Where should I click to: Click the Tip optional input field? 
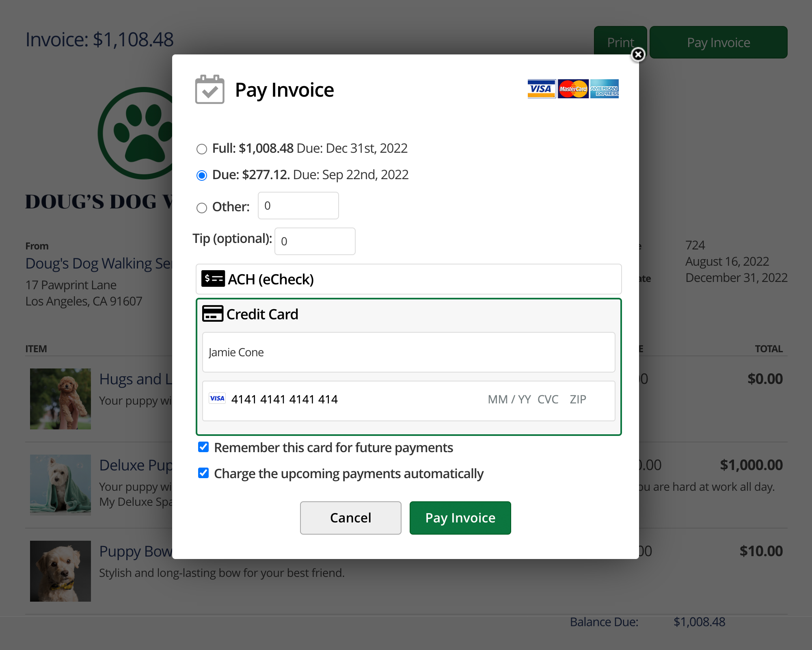pyautogui.click(x=315, y=241)
